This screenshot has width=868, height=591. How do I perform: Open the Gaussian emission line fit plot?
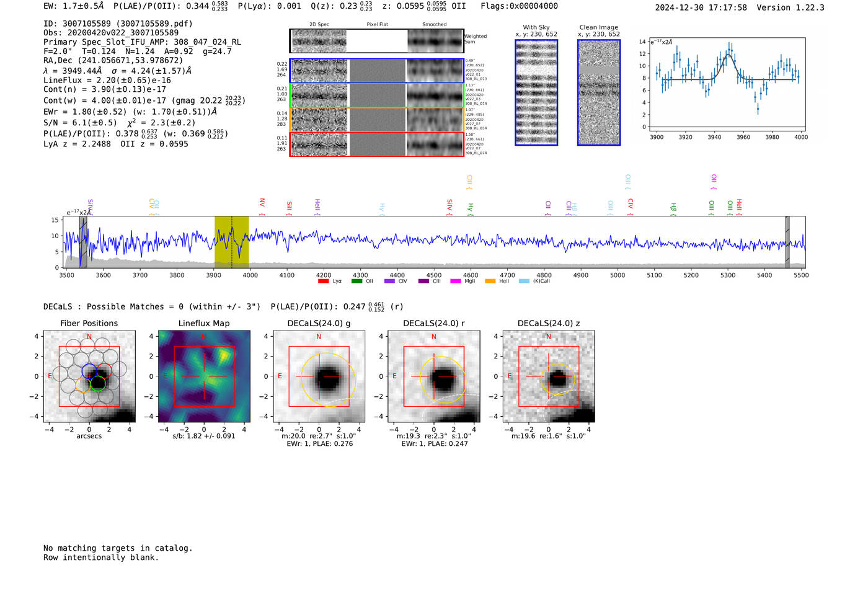pos(727,85)
